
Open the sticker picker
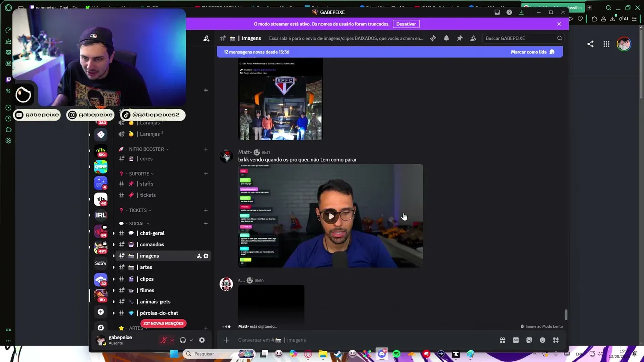click(529, 340)
